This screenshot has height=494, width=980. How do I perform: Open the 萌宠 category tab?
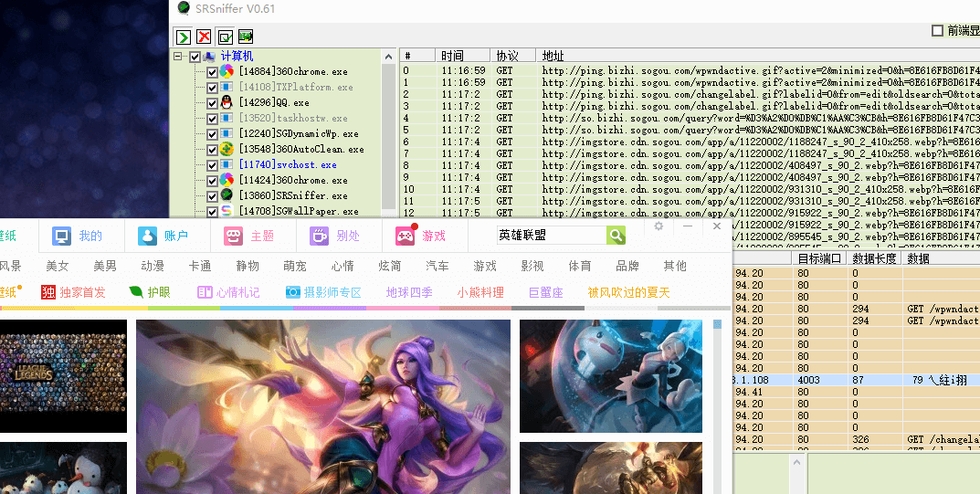[295, 266]
